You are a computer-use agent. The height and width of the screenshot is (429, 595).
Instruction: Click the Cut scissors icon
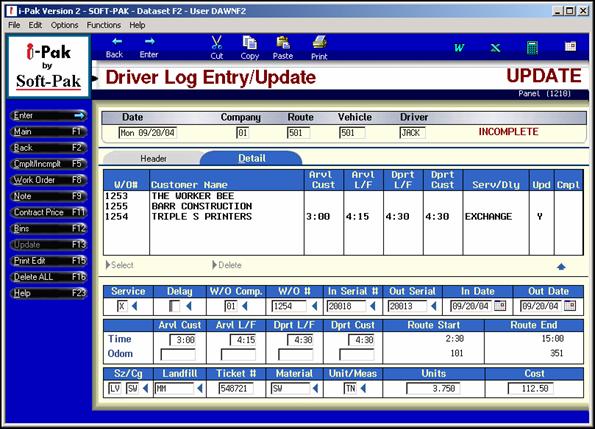pyautogui.click(x=217, y=42)
